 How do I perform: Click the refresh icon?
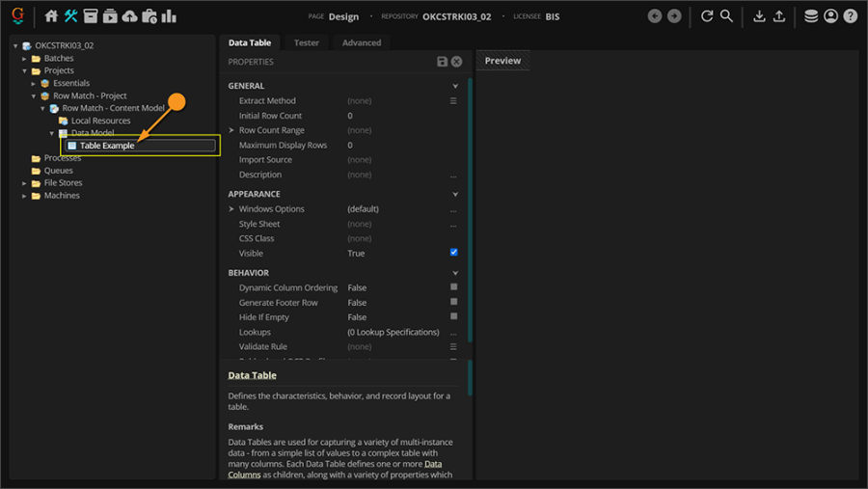(x=707, y=16)
